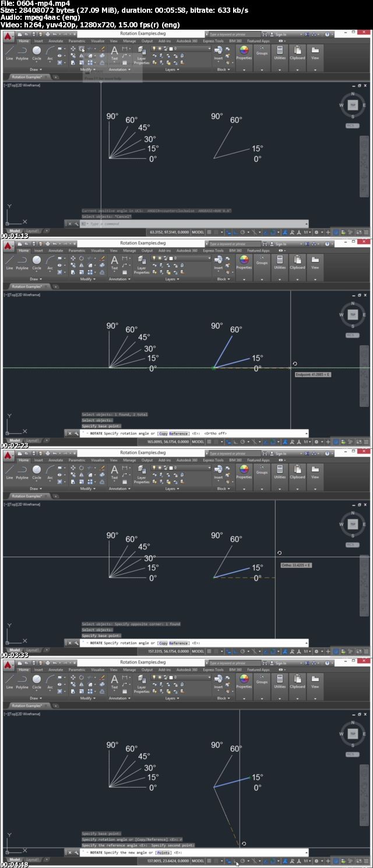This screenshot has width=373, height=868.
Task: Switch to the Annotate tab in the 00:02:23 frame
Action: coord(56,251)
